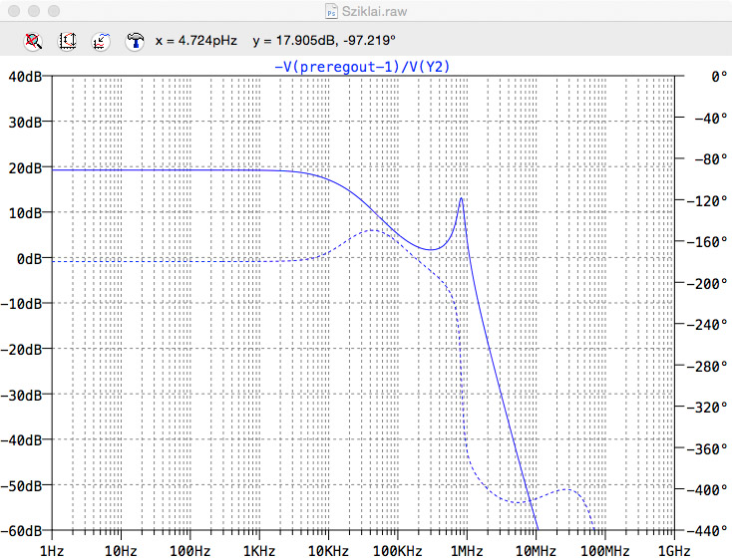
Task: Click the -280° phase axis label
Action: [x=708, y=367]
